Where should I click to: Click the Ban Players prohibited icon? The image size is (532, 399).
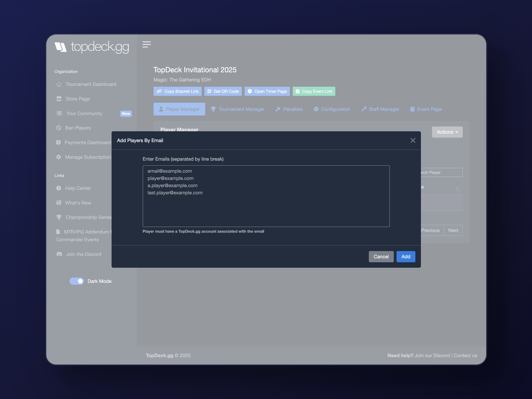pos(59,128)
